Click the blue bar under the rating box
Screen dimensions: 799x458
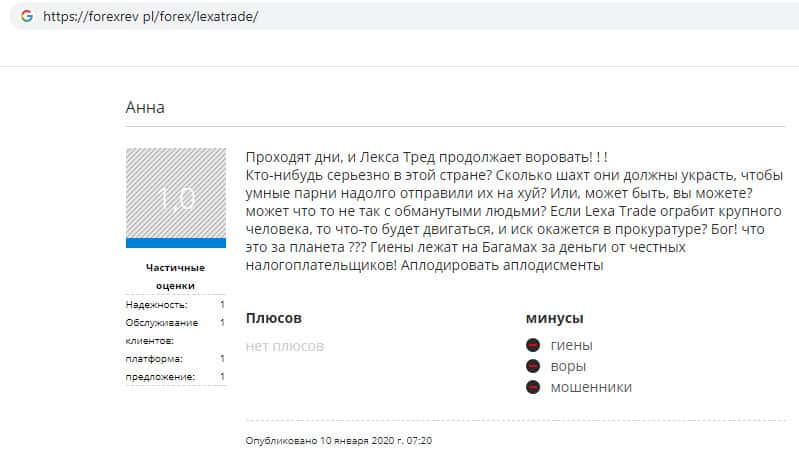point(176,243)
